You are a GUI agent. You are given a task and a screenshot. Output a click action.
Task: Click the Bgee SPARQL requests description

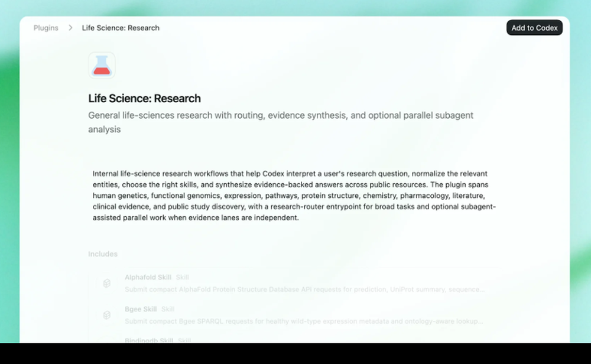coord(304,321)
